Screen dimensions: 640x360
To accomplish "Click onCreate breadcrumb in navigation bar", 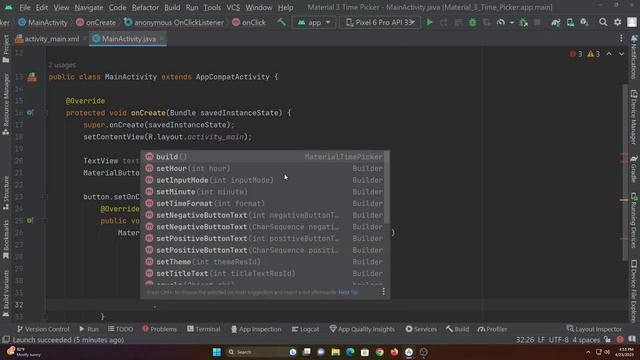I will (x=96, y=22).
